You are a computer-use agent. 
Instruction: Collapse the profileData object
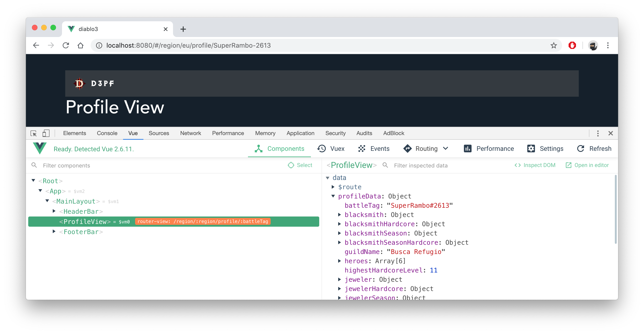tap(333, 196)
